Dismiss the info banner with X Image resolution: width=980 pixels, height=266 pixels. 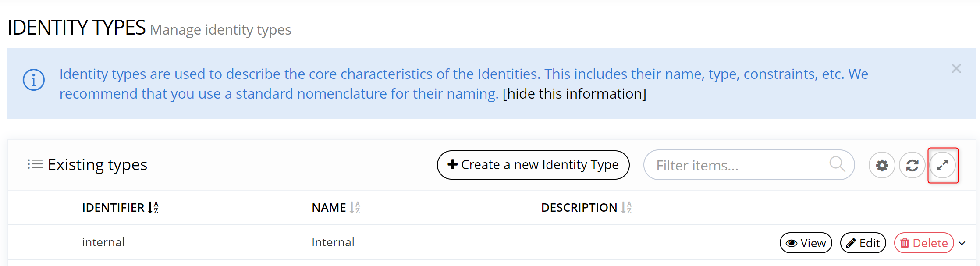pos(956,69)
